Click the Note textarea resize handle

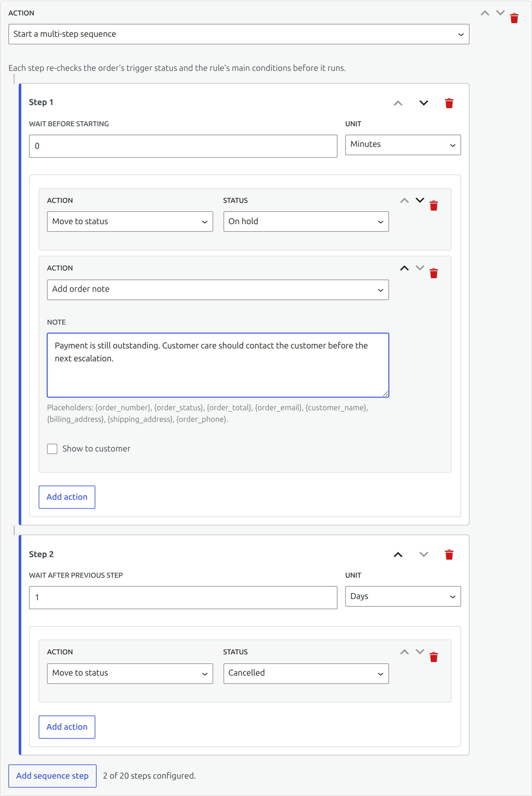[x=385, y=394]
